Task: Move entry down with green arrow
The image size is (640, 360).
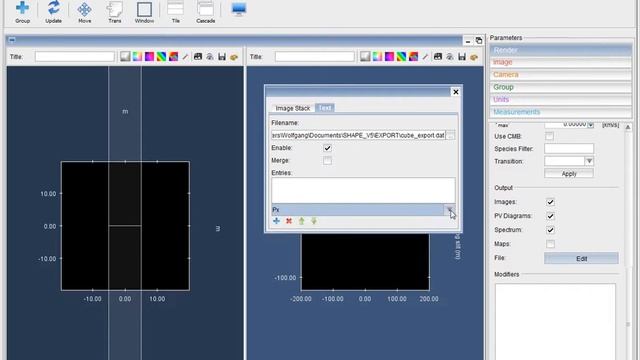Action: click(x=314, y=221)
